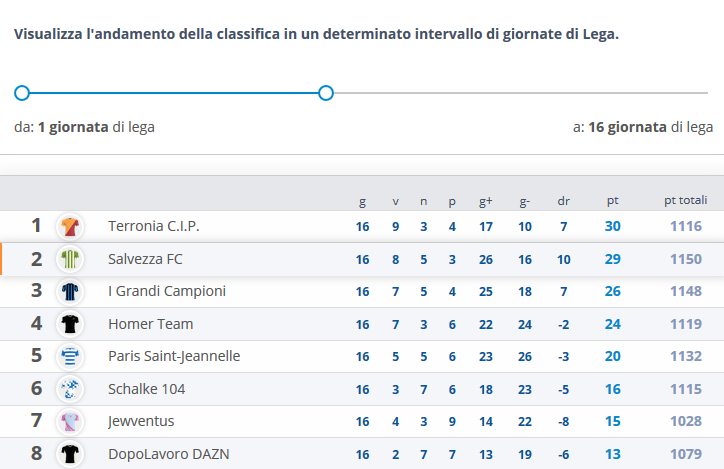Open Salvezza FC team link

145,260
